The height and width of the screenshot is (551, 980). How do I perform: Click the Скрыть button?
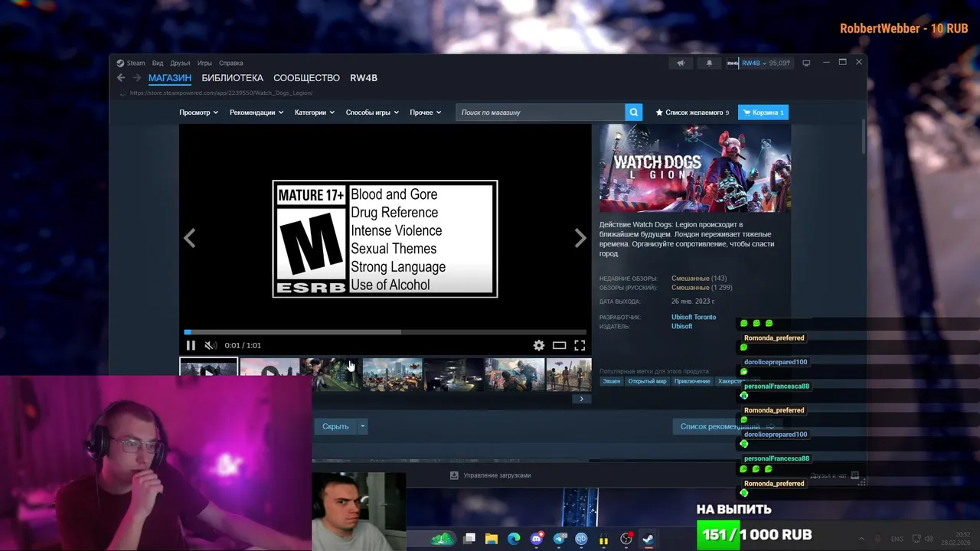(x=335, y=426)
